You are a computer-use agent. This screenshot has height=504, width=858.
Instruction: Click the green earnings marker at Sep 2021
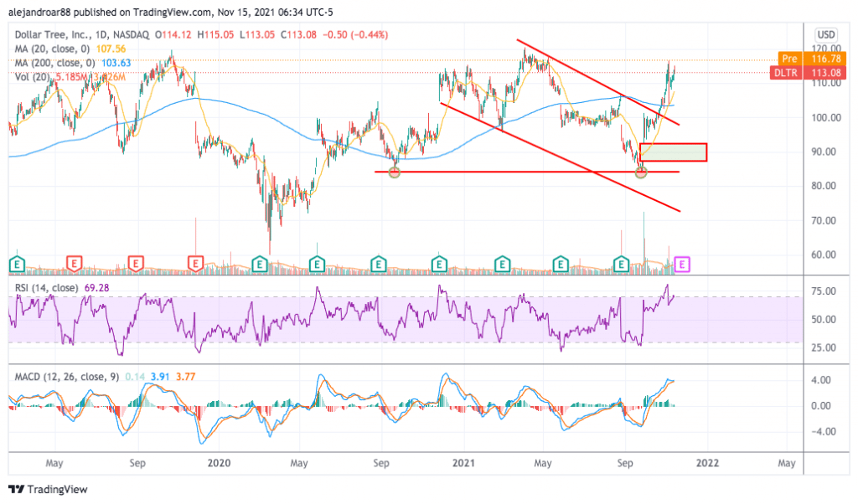coord(621,265)
